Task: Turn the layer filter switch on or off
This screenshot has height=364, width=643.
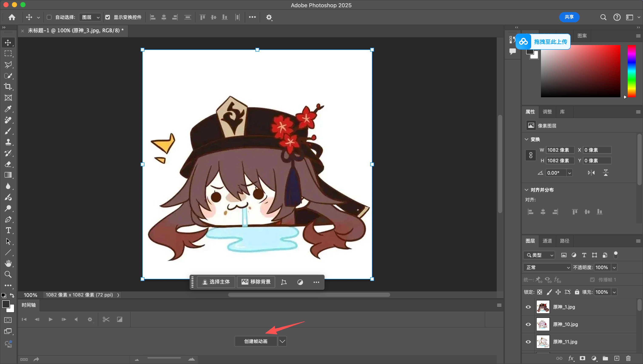Action: 616,255
